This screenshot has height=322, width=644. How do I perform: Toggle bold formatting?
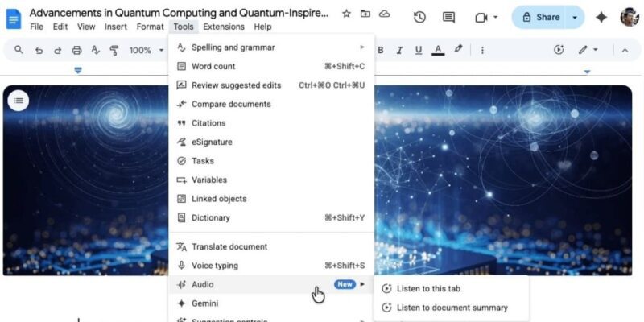pos(381,50)
